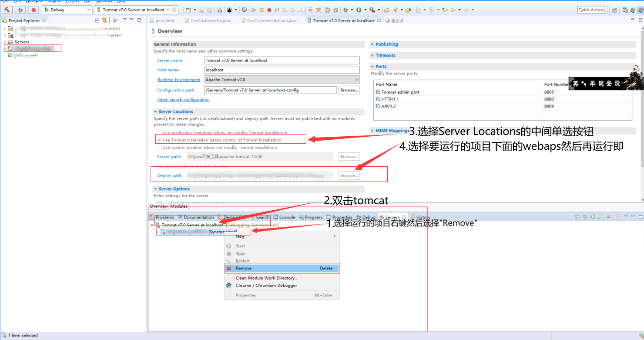644x340 pixels.
Task: Open the New wizard toolbar icon
Action: tap(189, 10)
